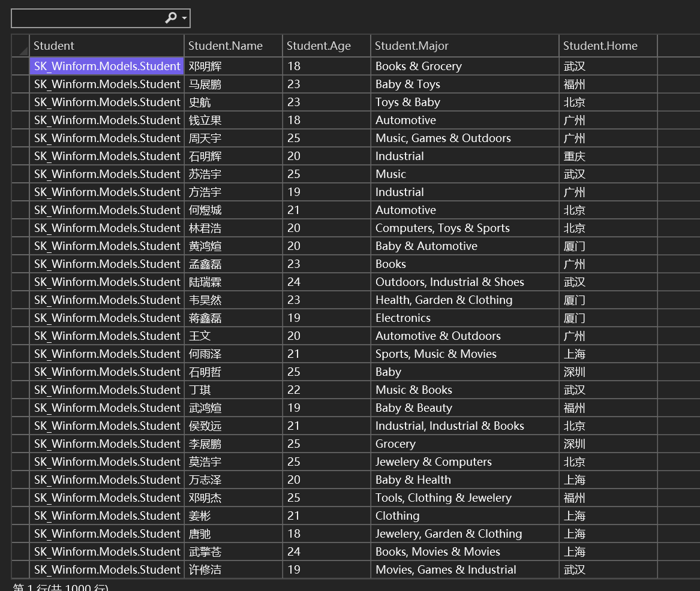Select the cell with name 邓明辉
700x591 pixels.
pyautogui.click(x=233, y=66)
